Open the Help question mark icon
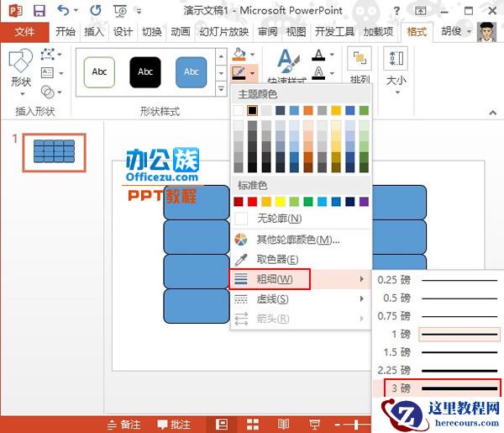504x433 pixels. tap(396, 11)
